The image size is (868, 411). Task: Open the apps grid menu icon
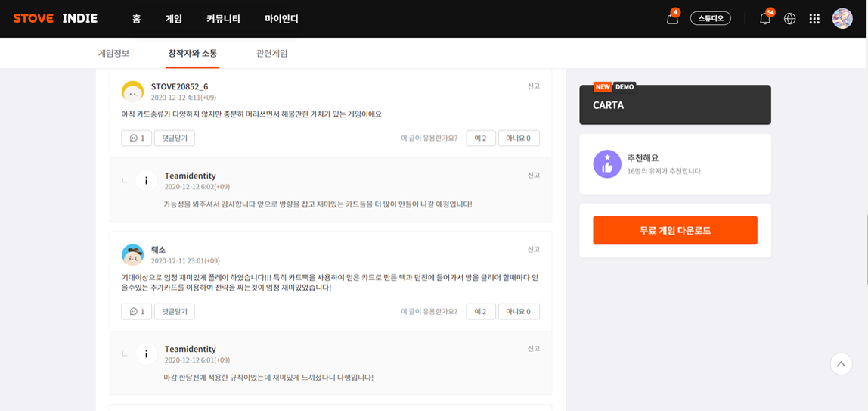[x=814, y=19]
